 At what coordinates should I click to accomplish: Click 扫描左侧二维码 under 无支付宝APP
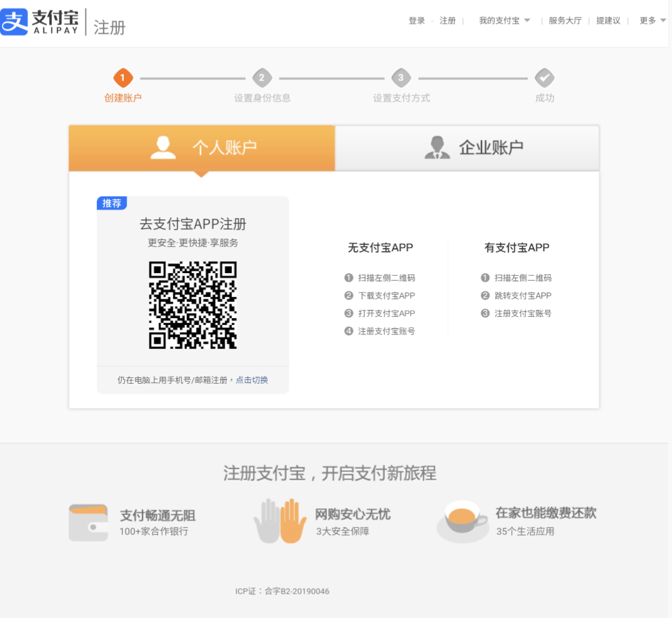(386, 277)
